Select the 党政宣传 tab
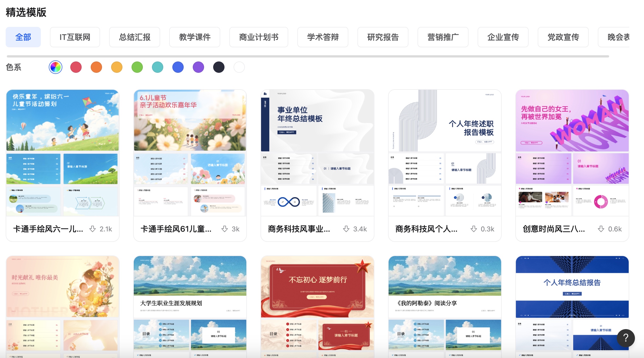The height and width of the screenshot is (358, 644). pyautogui.click(x=563, y=37)
